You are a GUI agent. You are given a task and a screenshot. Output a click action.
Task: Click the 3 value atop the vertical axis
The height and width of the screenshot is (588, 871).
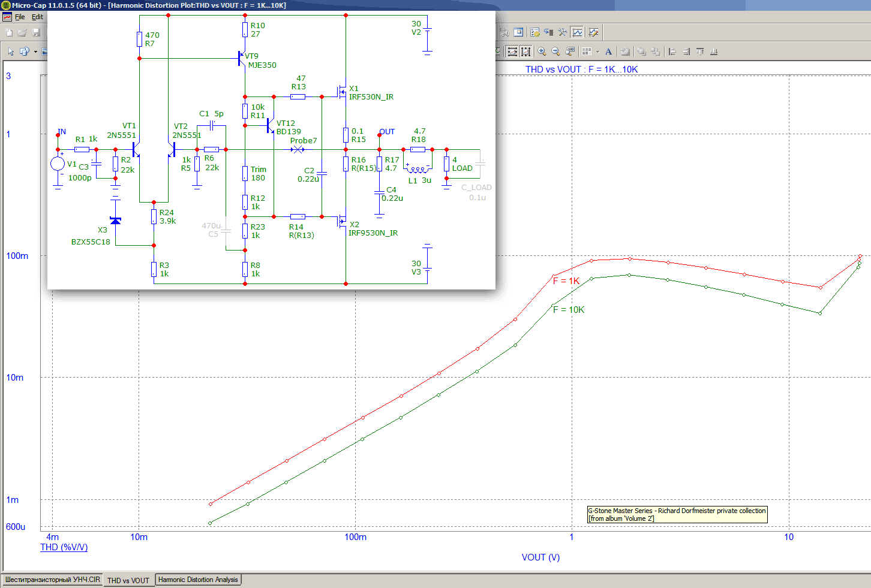(8, 76)
